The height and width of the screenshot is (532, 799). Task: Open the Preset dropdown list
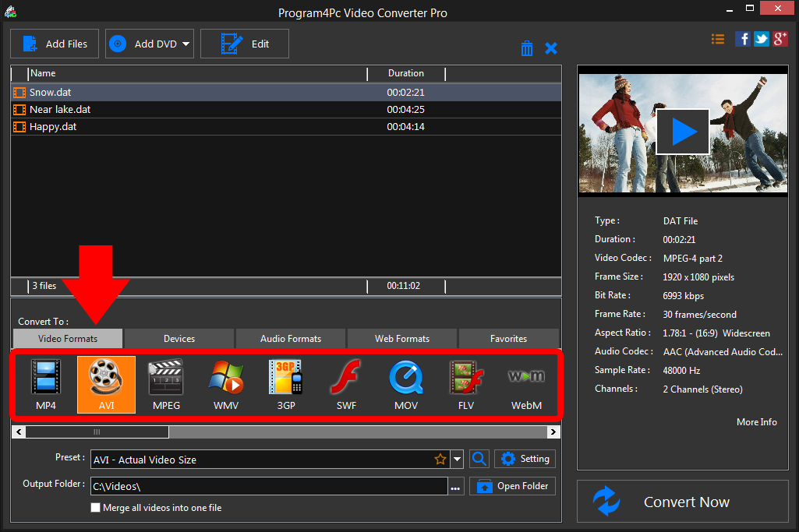pyautogui.click(x=458, y=460)
